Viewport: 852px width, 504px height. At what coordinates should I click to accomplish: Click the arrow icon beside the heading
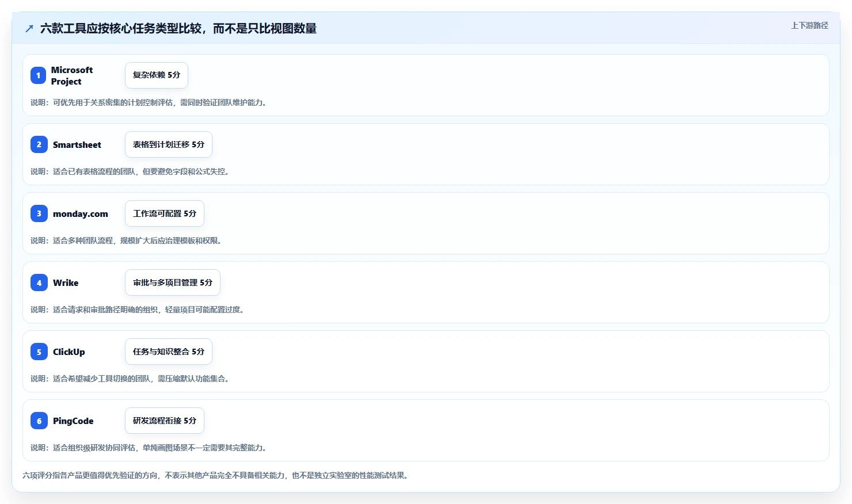coord(29,28)
